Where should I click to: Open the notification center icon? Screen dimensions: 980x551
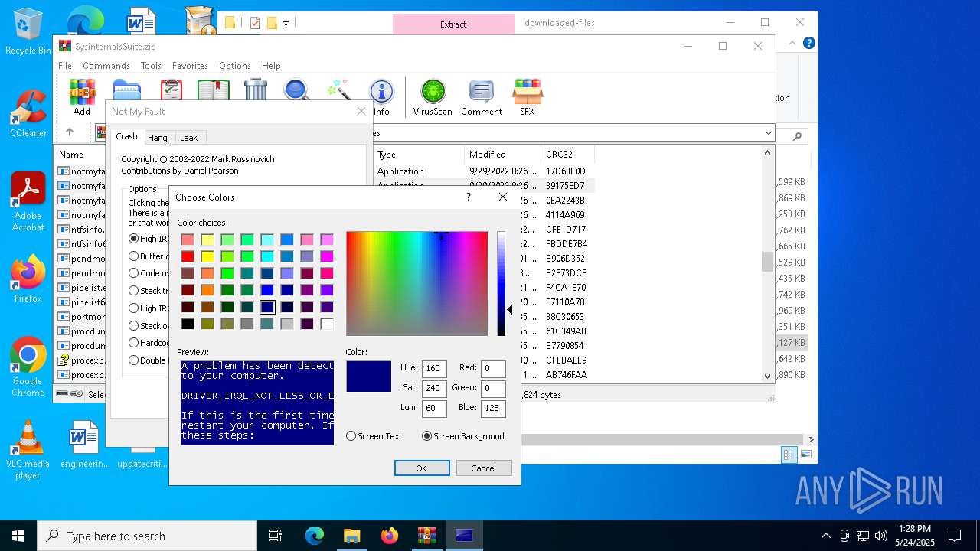click(955, 536)
